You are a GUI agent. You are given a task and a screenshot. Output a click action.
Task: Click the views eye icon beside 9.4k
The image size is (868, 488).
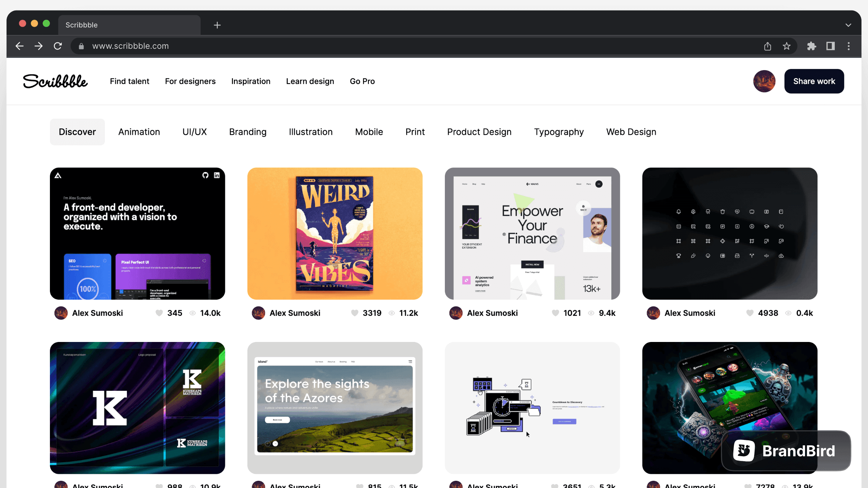tap(591, 313)
